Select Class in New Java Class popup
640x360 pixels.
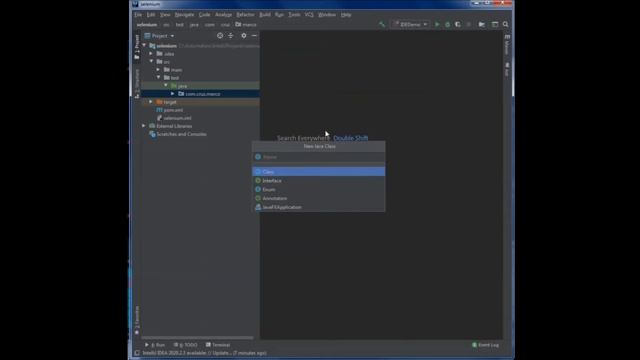[318, 172]
